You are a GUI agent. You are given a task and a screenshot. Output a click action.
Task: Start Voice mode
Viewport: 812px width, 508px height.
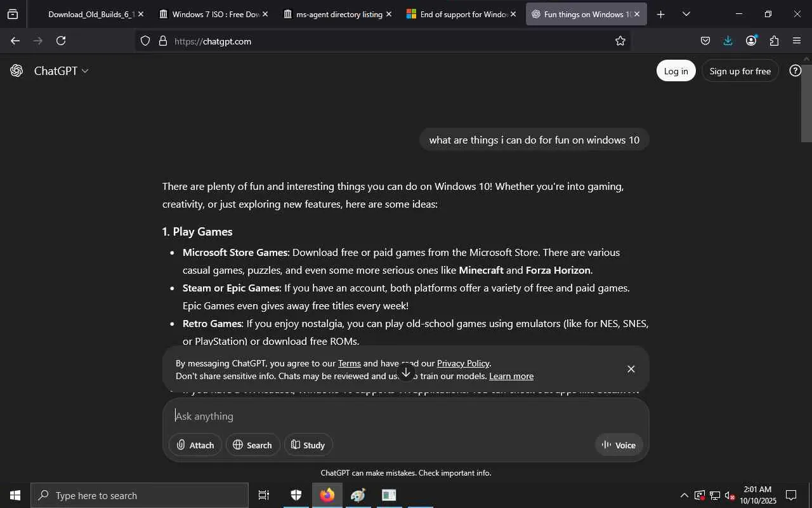[x=619, y=445]
